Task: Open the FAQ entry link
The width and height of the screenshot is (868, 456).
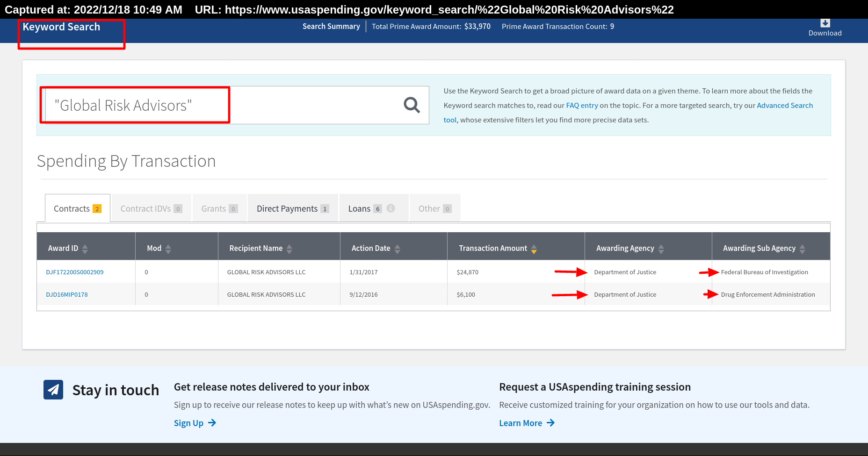Action: [582, 105]
